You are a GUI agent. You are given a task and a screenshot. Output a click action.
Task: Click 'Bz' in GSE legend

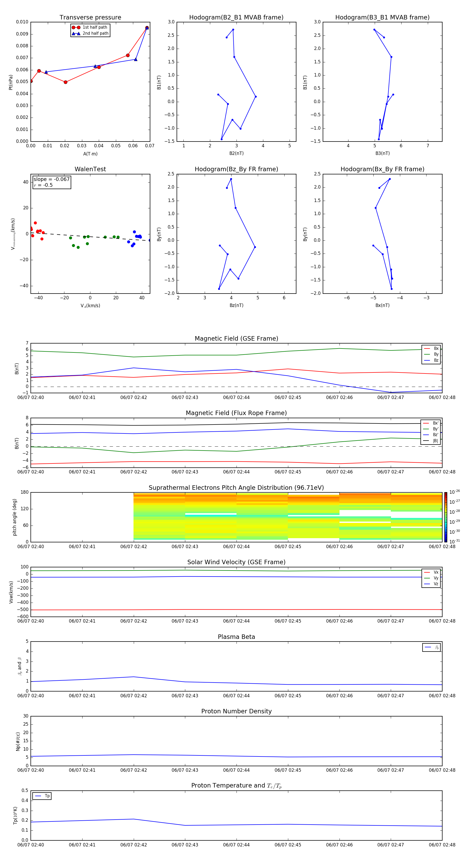431,360
